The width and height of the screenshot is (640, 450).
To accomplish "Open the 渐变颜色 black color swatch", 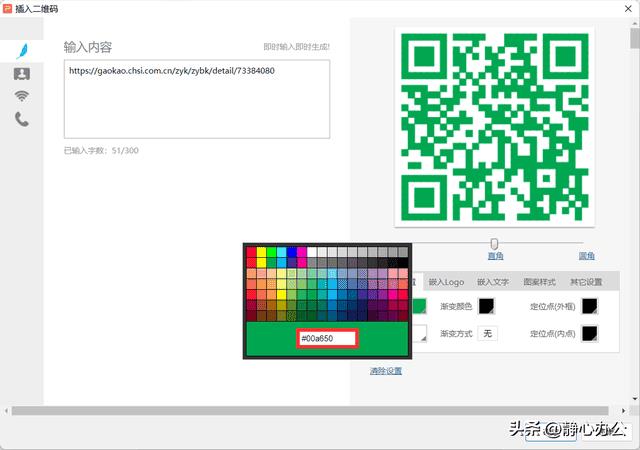I will [x=486, y=306].
